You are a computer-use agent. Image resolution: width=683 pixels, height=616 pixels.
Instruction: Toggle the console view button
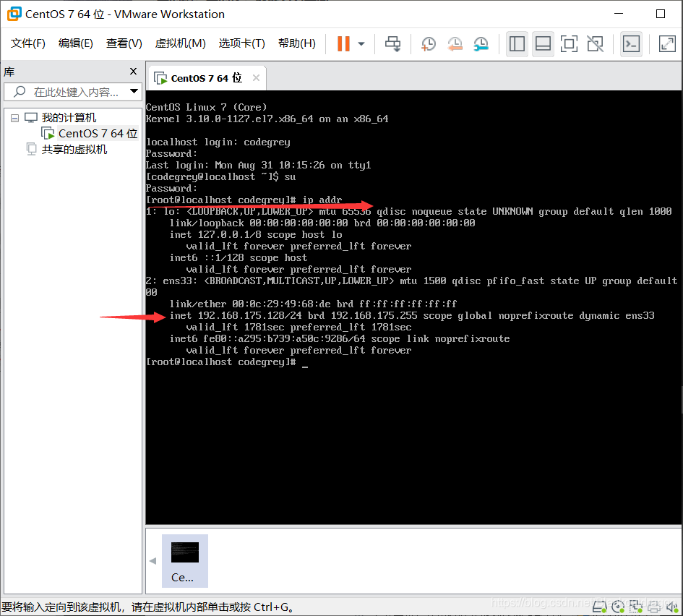pos(631,43)
